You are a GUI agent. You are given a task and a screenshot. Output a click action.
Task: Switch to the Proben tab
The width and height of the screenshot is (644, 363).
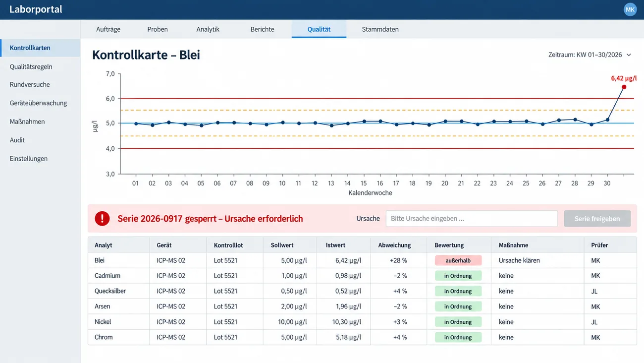(158, 29)
